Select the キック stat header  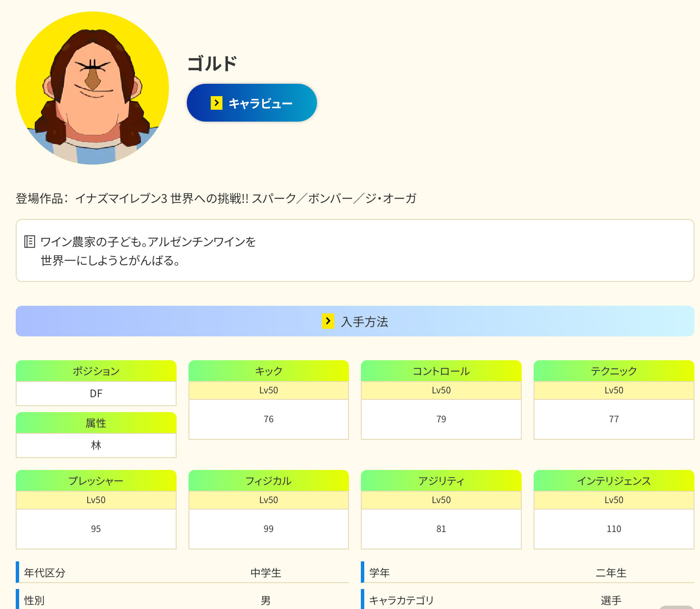pos(269,371)
